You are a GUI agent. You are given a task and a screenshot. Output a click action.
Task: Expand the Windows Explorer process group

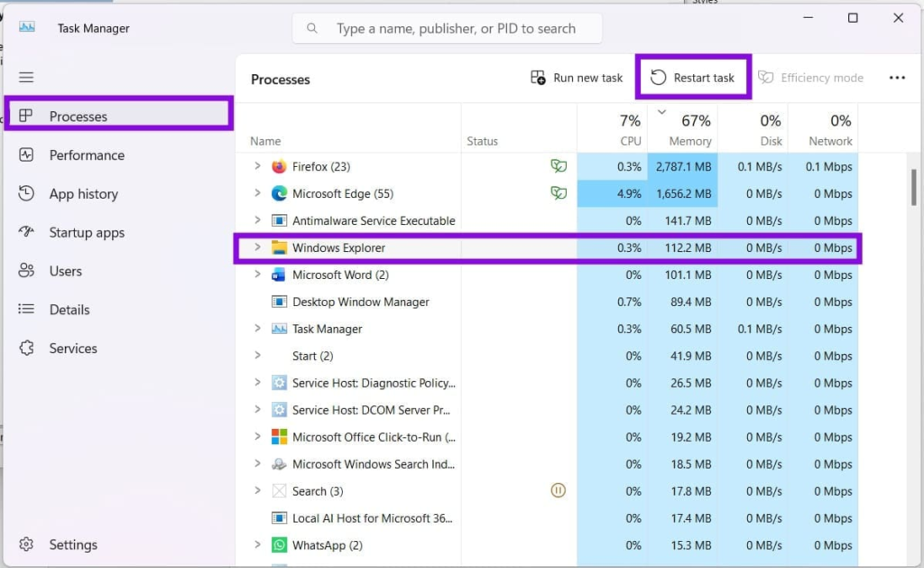click(x=257, y=247)
